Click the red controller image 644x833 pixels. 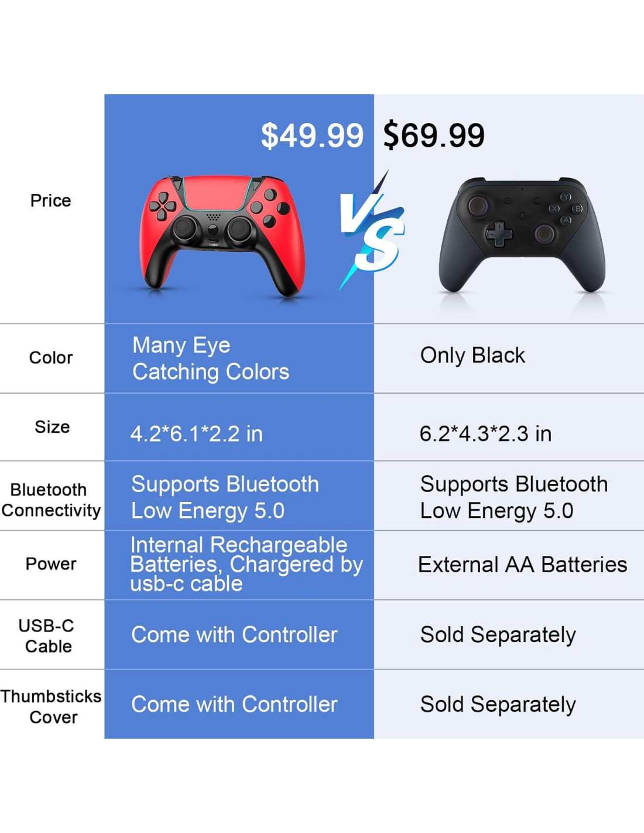(x=222, y=235)
